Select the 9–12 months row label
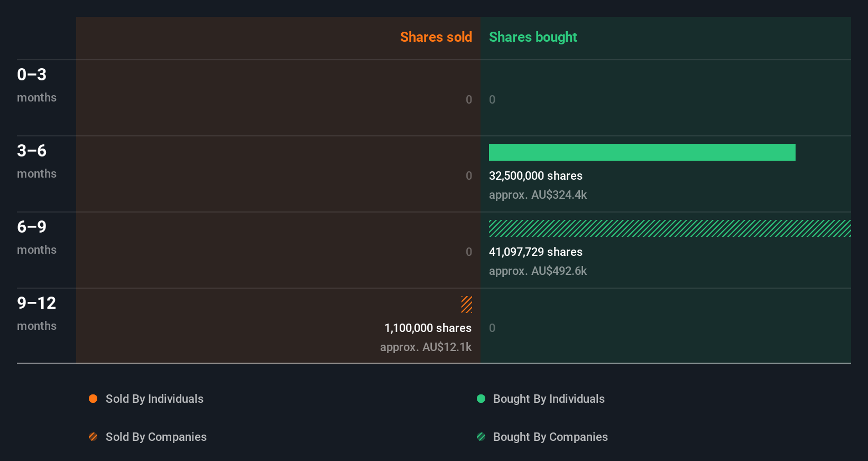The image size is (868, 461). pyautogui.click(x=36, y=314)
